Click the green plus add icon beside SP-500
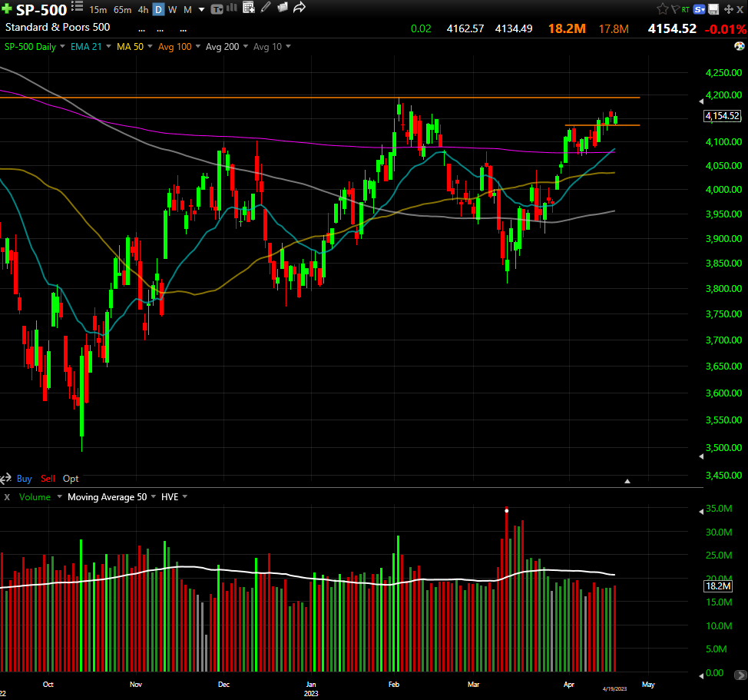 pos(7,9)
